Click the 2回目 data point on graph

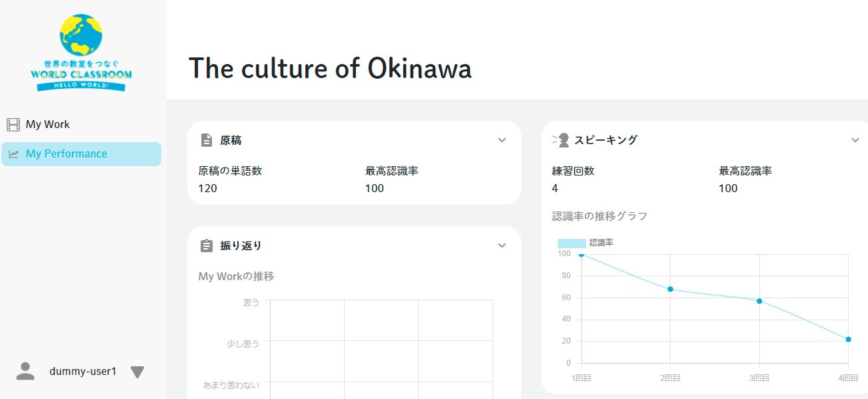tap(670, 290)
